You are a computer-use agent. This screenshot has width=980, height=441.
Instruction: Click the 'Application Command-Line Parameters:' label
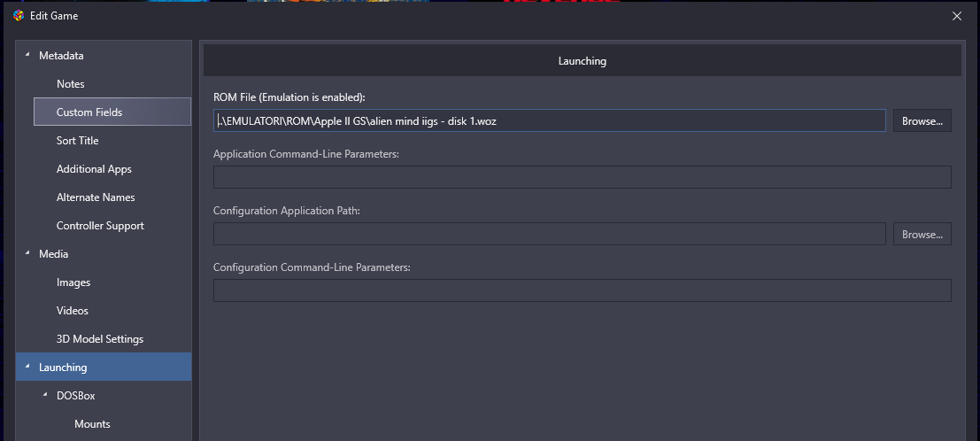[305, 154]
